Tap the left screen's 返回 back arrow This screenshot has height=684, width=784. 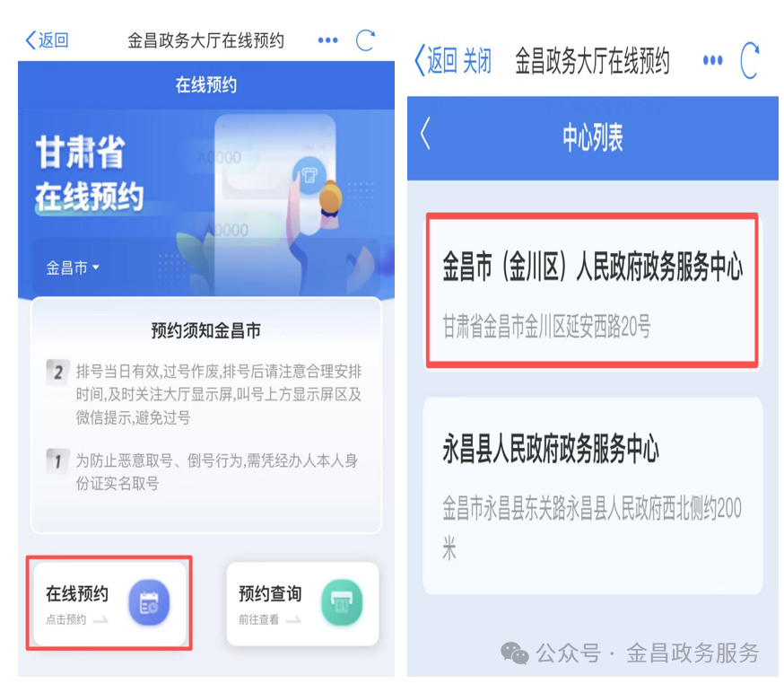click(x=47, y=40)
